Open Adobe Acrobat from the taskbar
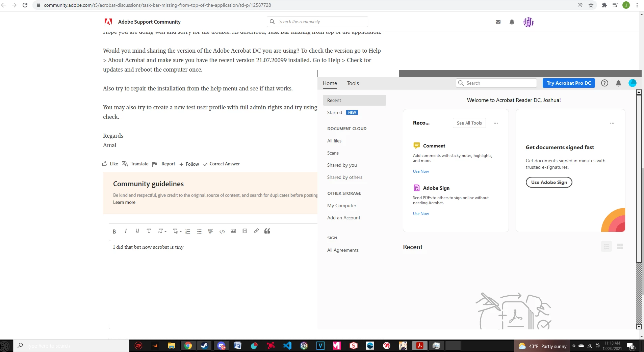Screen dimensions: 644x352 pyautogui.click(x=420, y=346)
